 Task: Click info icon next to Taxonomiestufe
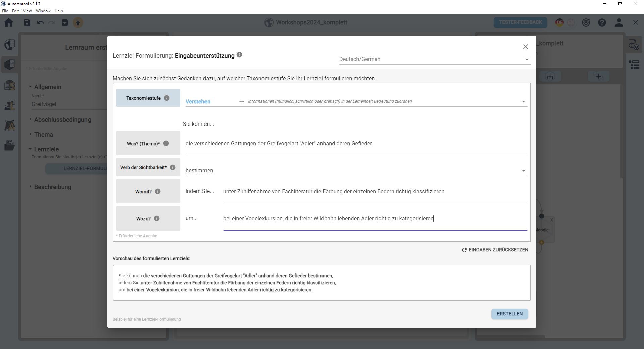click(167, 98)
